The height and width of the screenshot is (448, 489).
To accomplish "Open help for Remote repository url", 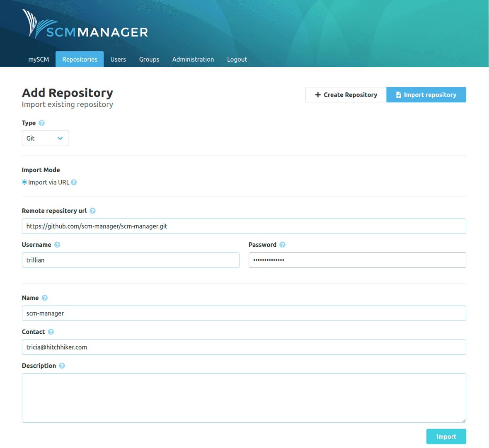I will [x=93, y=211].
